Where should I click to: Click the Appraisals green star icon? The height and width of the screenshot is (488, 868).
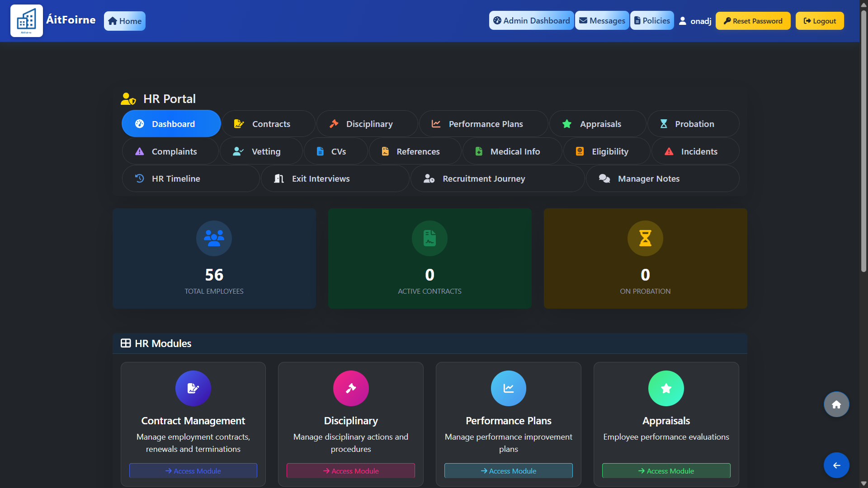[666, 388]
